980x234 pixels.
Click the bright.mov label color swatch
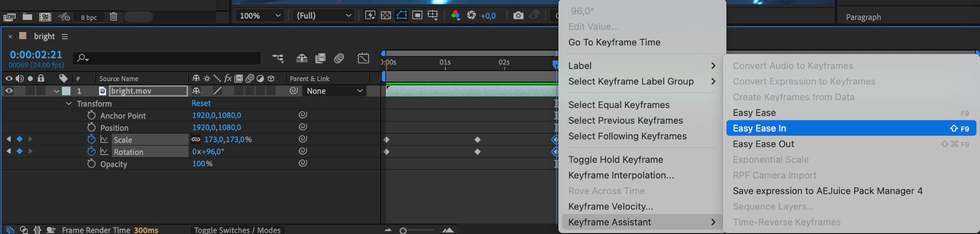coord(67,91)
